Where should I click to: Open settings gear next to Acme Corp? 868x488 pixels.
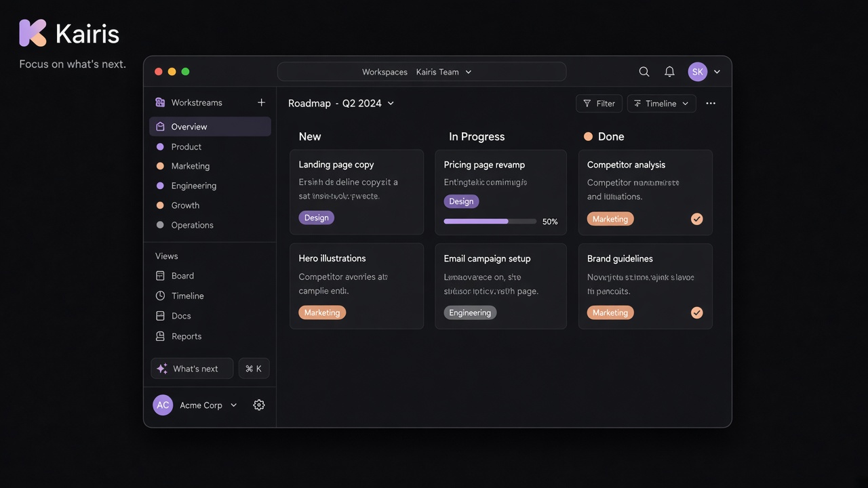pyautogui.click(x=258, y=405)
